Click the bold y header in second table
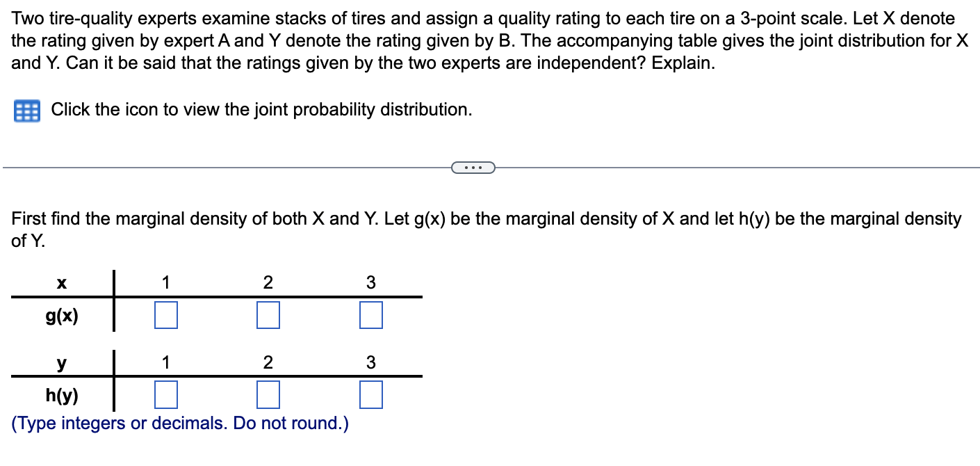 pos(62,363)
